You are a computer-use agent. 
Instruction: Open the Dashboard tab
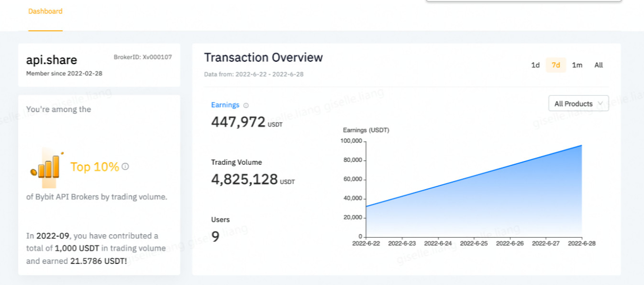pos(45,11)
